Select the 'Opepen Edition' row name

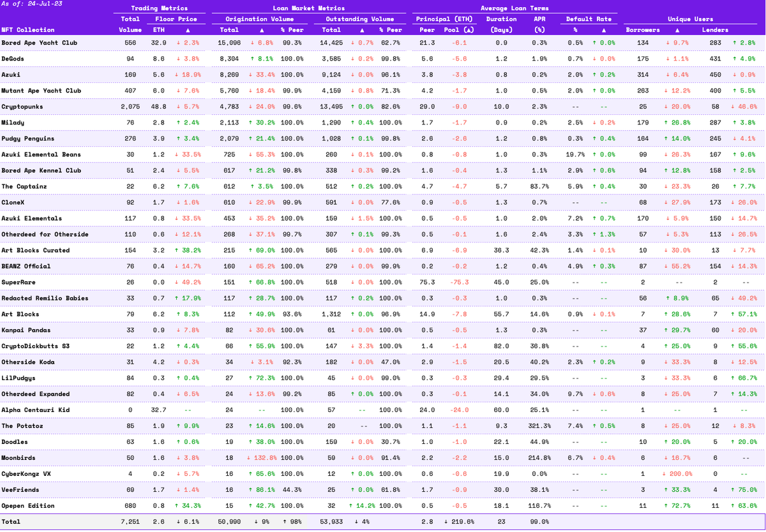click(x=28, y=505)
